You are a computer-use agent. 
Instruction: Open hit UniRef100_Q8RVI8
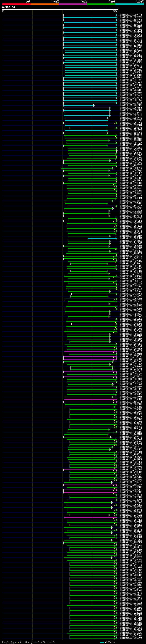click(131, 65)
